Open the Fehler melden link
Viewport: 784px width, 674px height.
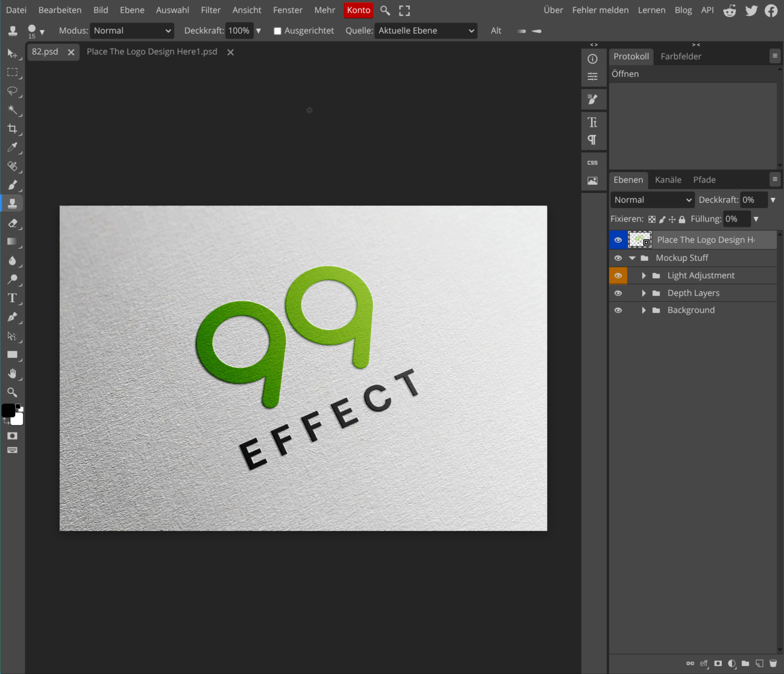(600, 10)
